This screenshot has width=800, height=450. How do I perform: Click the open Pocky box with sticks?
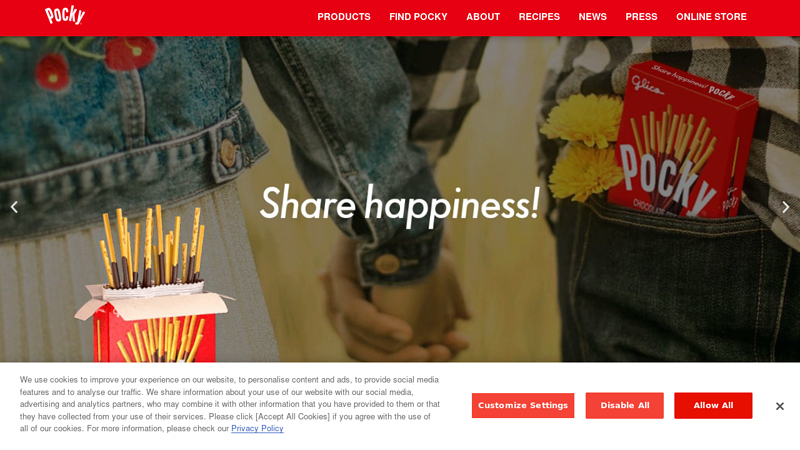(x=153, y=286)
